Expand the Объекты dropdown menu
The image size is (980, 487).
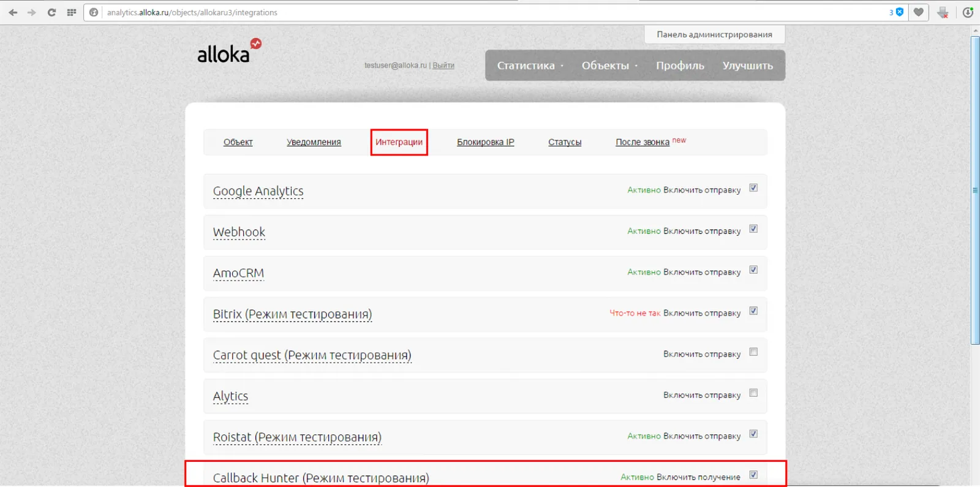pyautogui.click(x=609, y=66)
